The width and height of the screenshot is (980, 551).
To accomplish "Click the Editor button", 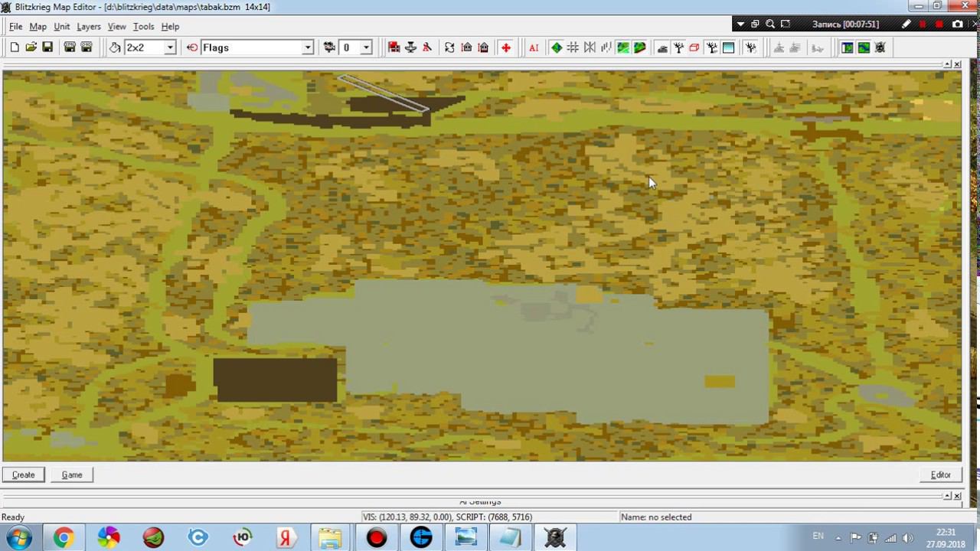I will [941, 475].
